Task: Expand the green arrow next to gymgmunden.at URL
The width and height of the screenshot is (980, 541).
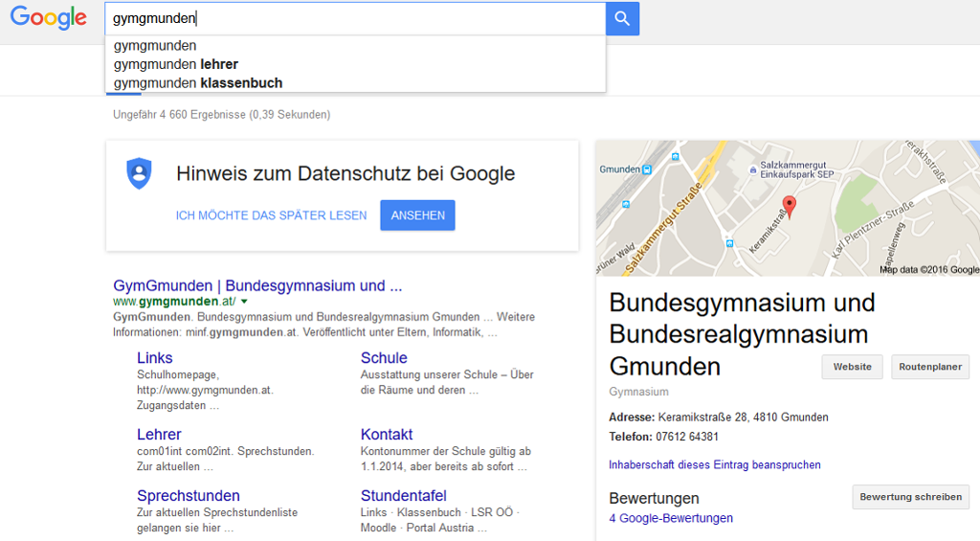Action: [244, 302]
